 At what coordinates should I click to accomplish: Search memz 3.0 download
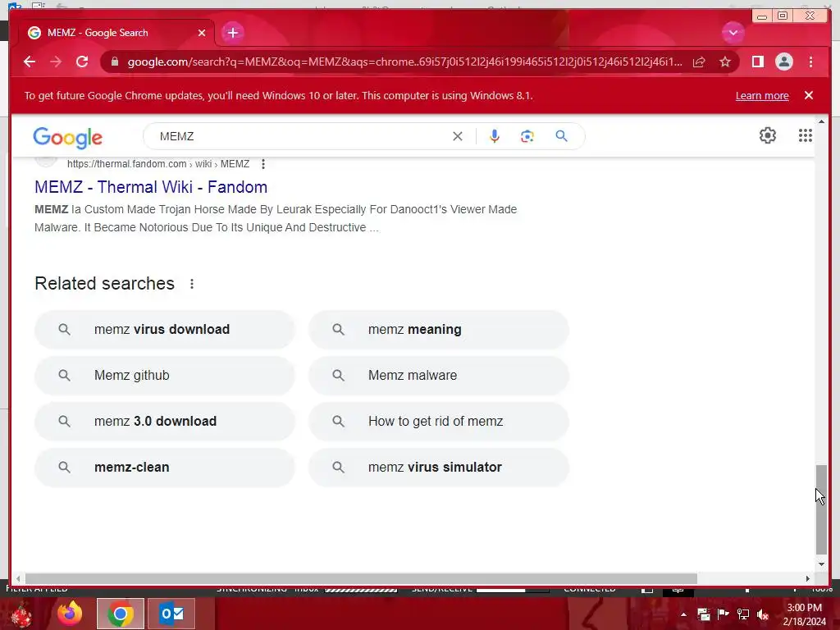pyautogui.click(x=164, y=422)
